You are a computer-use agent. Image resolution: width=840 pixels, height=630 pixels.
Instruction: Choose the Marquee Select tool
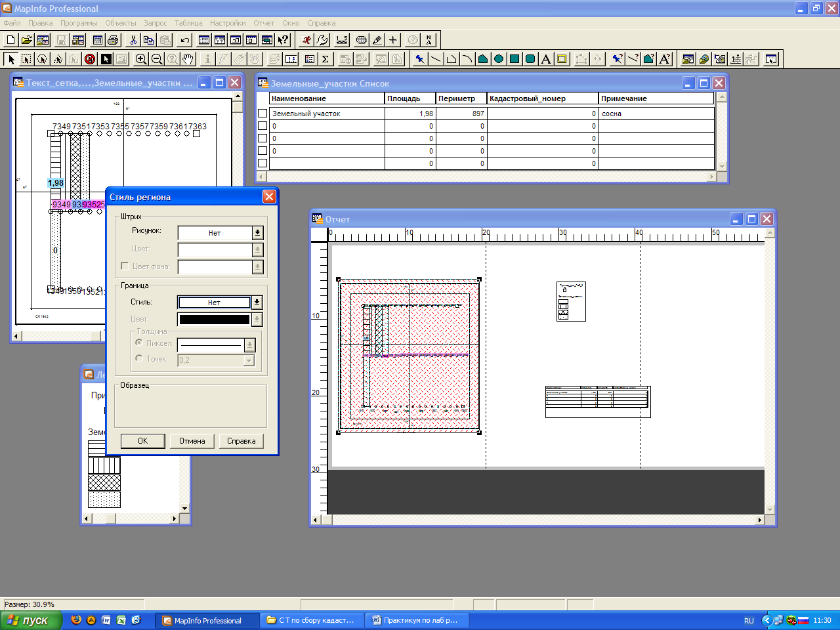tap(26, 59)
